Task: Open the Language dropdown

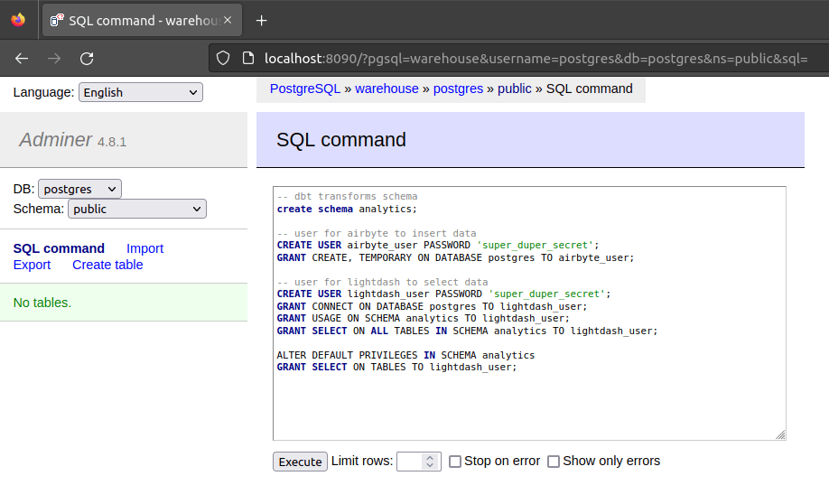Action: coord(141,92)
